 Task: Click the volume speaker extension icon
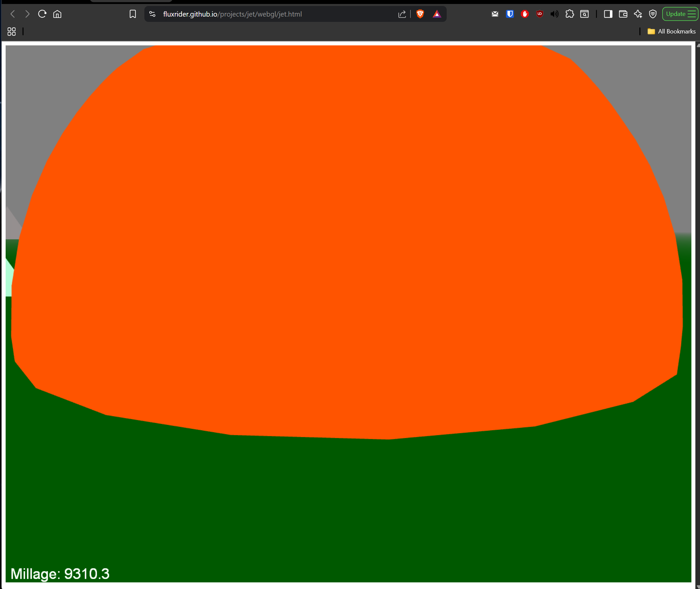click(554, 14)
